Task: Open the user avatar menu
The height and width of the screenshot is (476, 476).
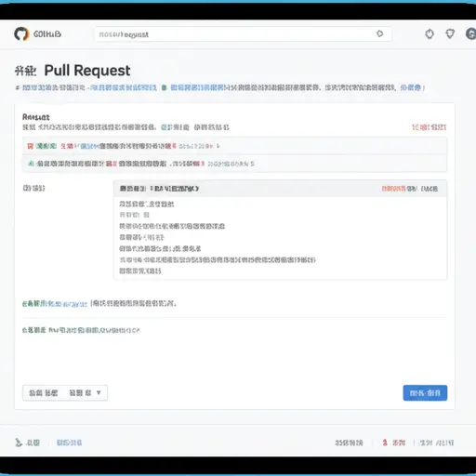Action: coord(470,33)
